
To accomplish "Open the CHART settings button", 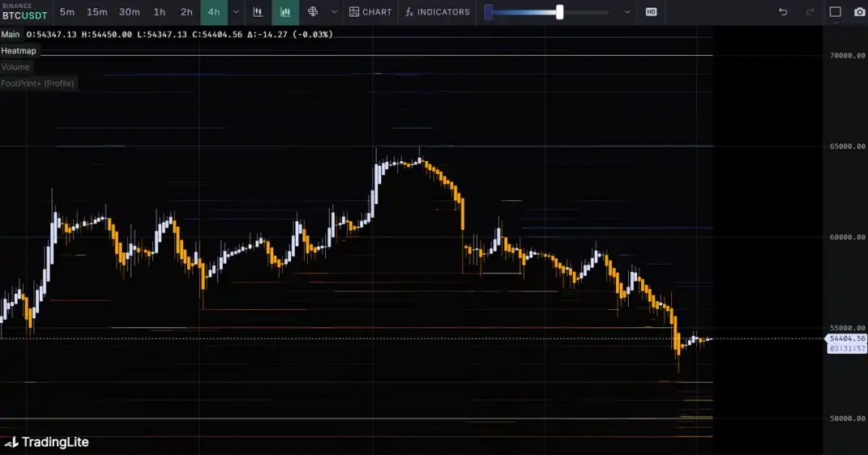I will pyautogui.click(x=370, y=12).
